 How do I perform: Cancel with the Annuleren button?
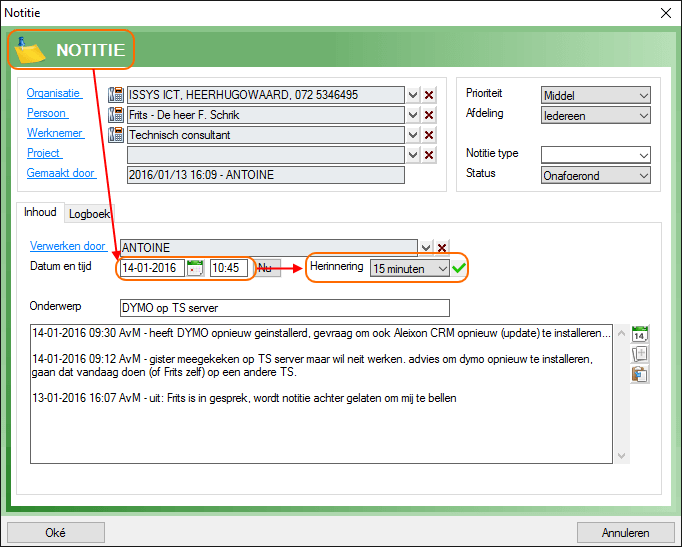625,533
